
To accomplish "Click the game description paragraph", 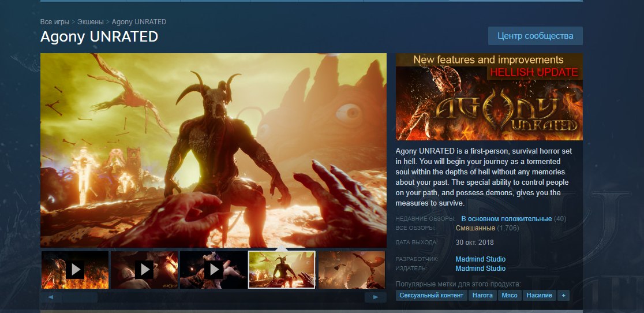I will point(484,177).
